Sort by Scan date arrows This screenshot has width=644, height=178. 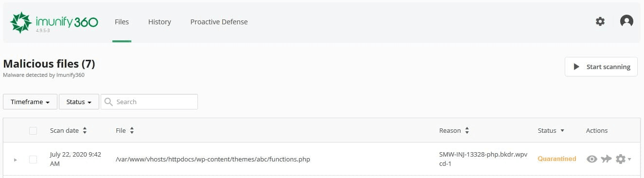85,130
